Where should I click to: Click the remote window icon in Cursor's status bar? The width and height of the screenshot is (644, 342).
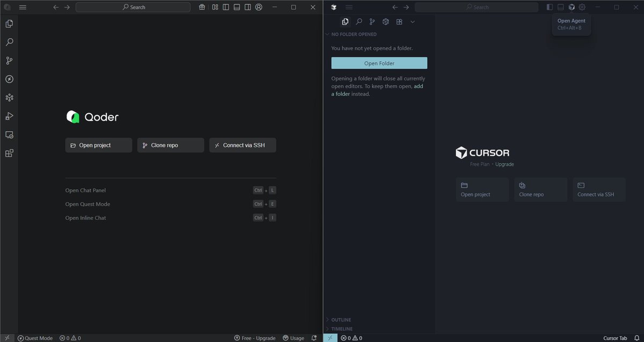[331, 338]
